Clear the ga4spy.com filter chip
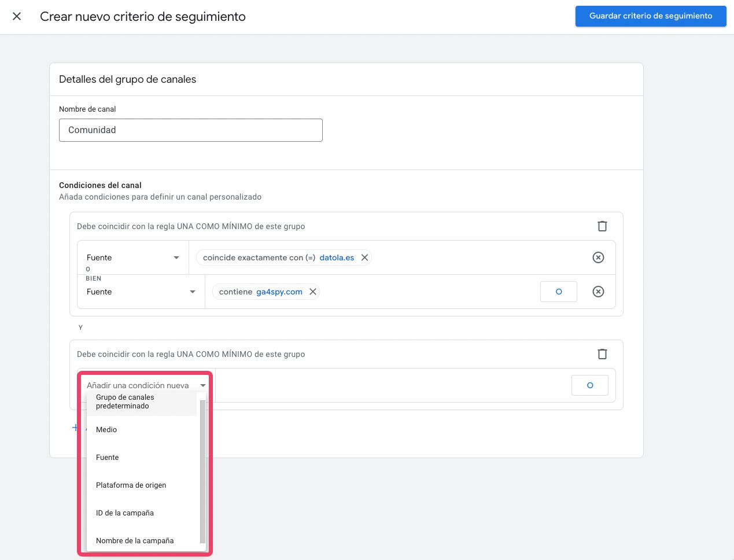The image size is (734, 560). pyautogui.click(x=313, y=292)
